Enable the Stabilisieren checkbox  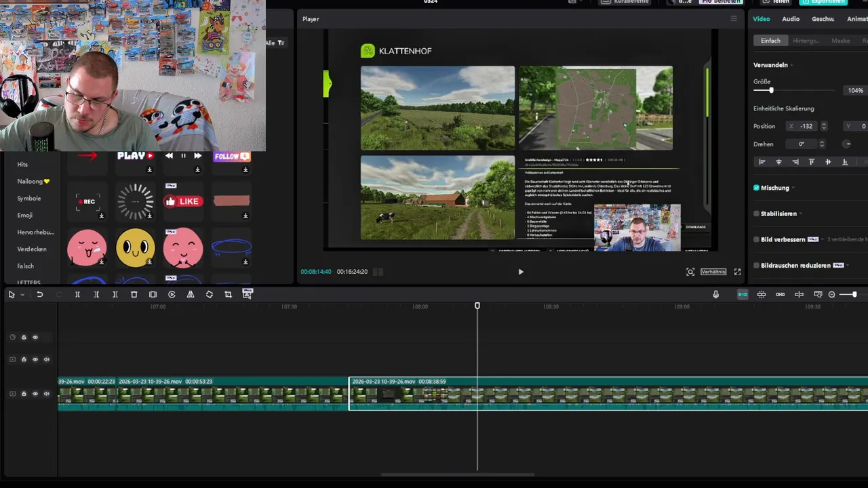(x=756, y=213)
